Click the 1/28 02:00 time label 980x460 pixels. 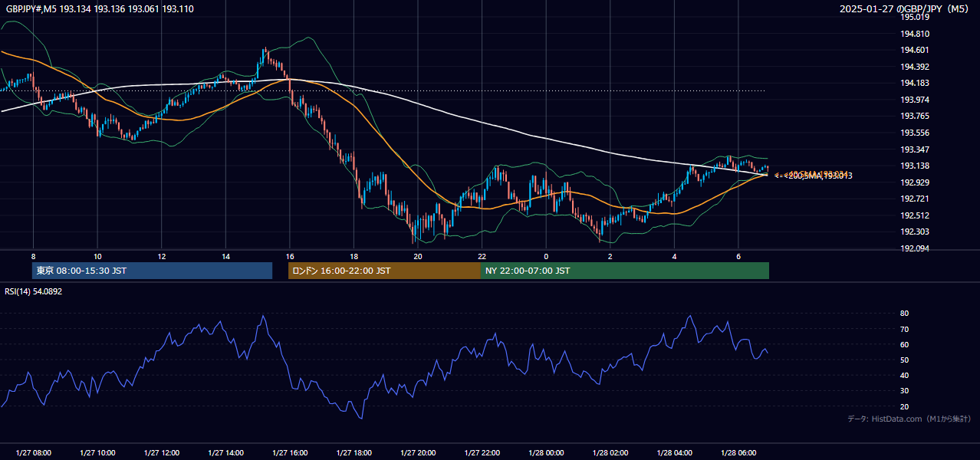click(x=610, y=453)
